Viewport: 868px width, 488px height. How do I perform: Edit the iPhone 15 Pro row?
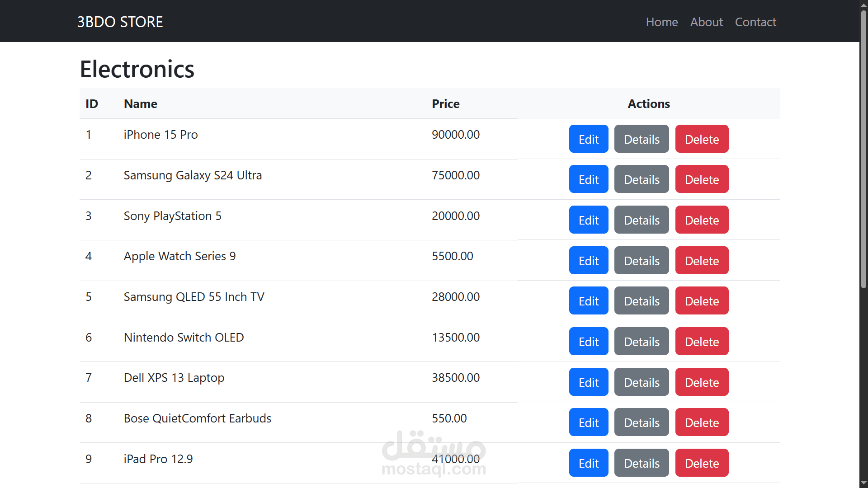(589, 139)
